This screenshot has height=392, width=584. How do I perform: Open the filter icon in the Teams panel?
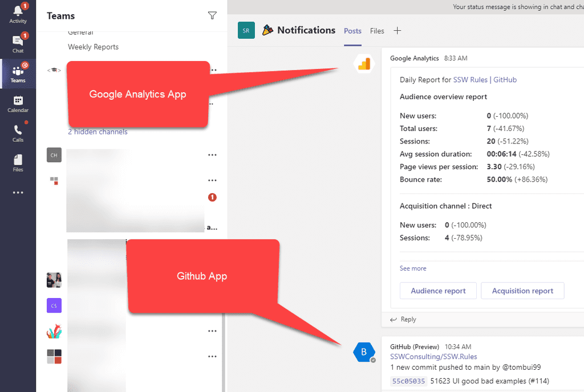(212, 16)
